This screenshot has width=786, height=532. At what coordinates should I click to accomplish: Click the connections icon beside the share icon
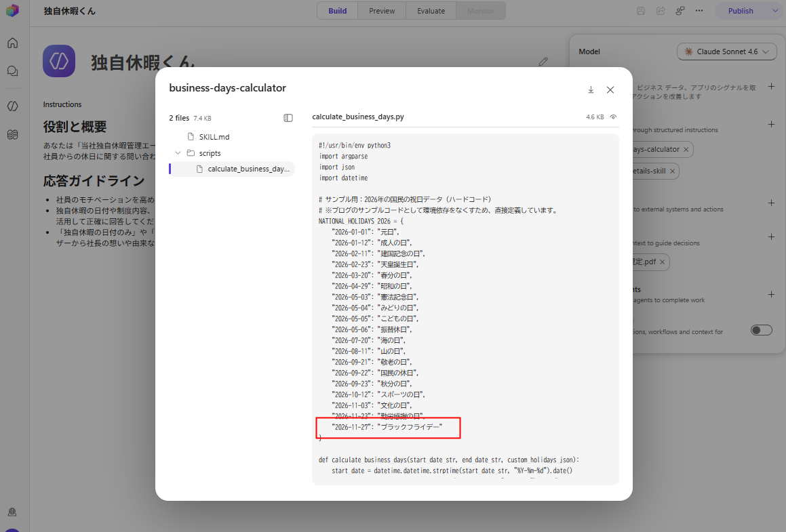(x=680, y=11)
